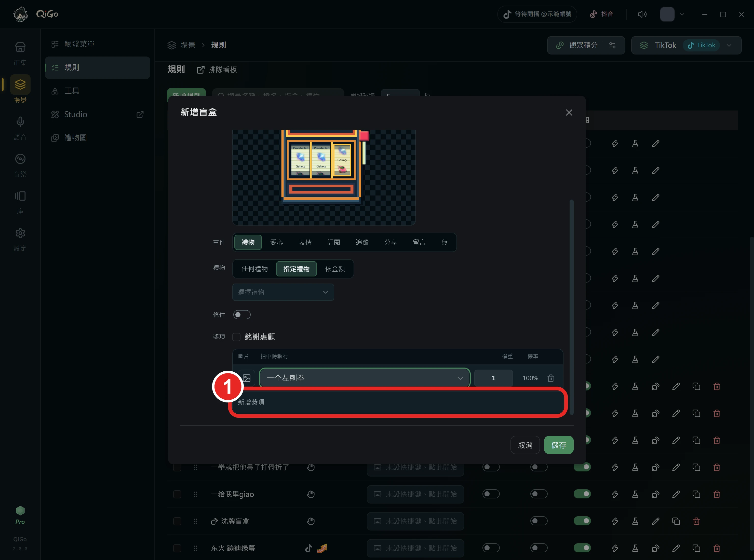
Task: Expand the TikTok platform dropdown
Action: coord(729,45)
